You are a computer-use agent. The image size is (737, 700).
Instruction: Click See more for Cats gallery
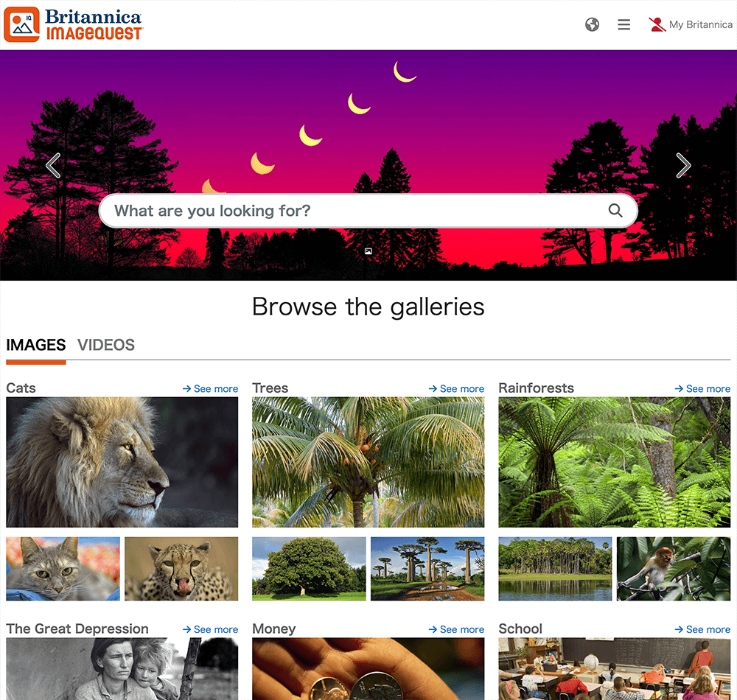210,388
